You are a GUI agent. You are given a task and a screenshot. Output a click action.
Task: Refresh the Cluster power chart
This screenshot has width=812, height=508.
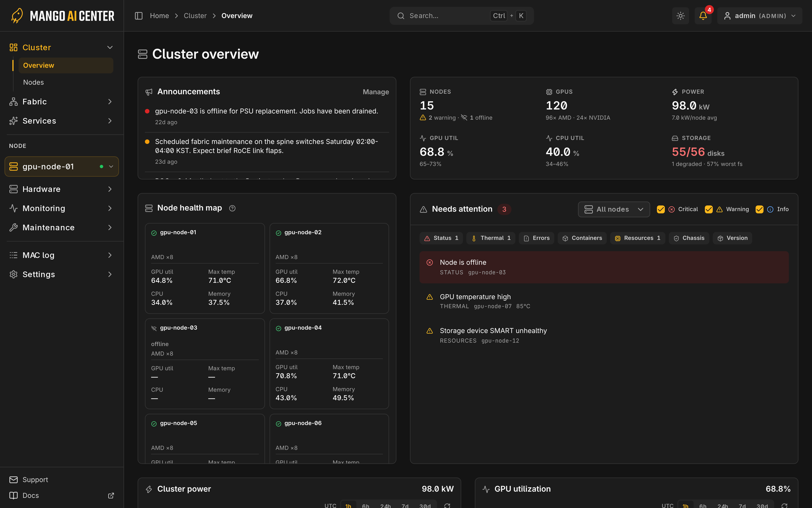point(447,506)
